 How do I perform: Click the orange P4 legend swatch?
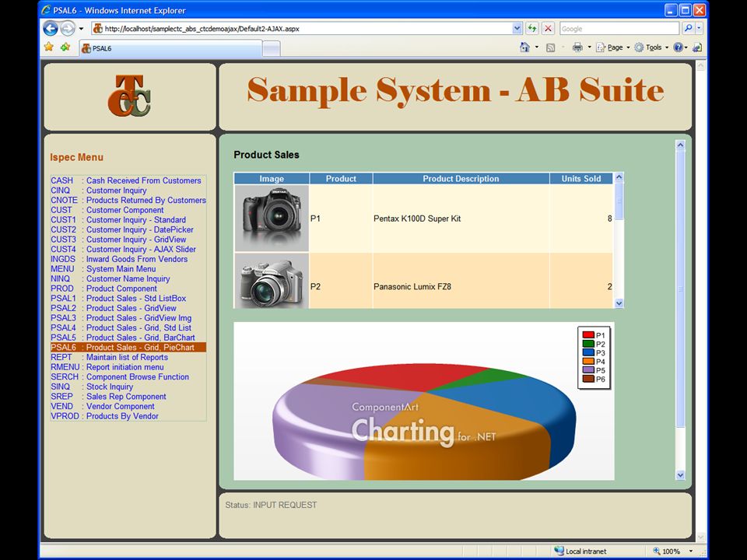pos(588,362)
